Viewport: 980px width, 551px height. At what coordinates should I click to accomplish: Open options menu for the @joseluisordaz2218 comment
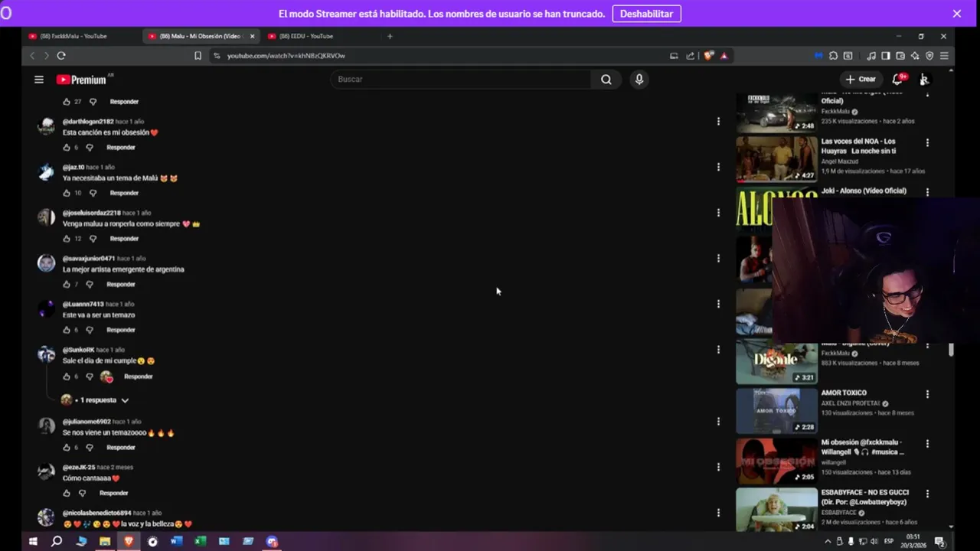718,213
